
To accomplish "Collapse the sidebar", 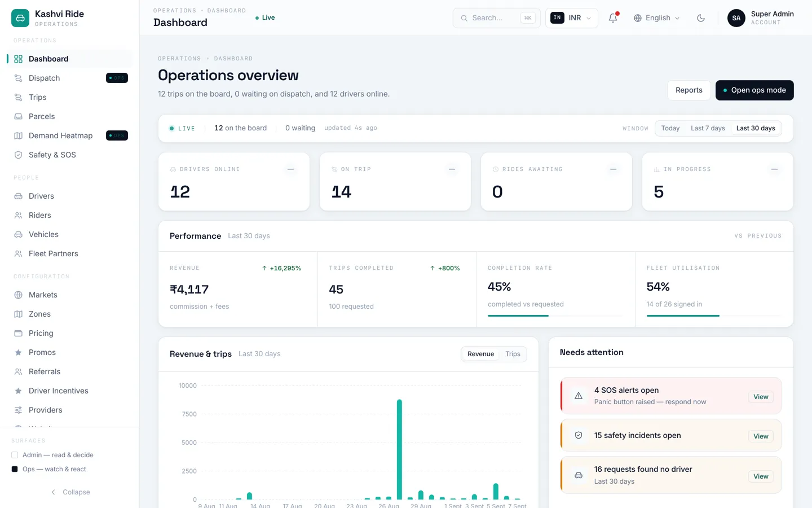I will 70,492.
